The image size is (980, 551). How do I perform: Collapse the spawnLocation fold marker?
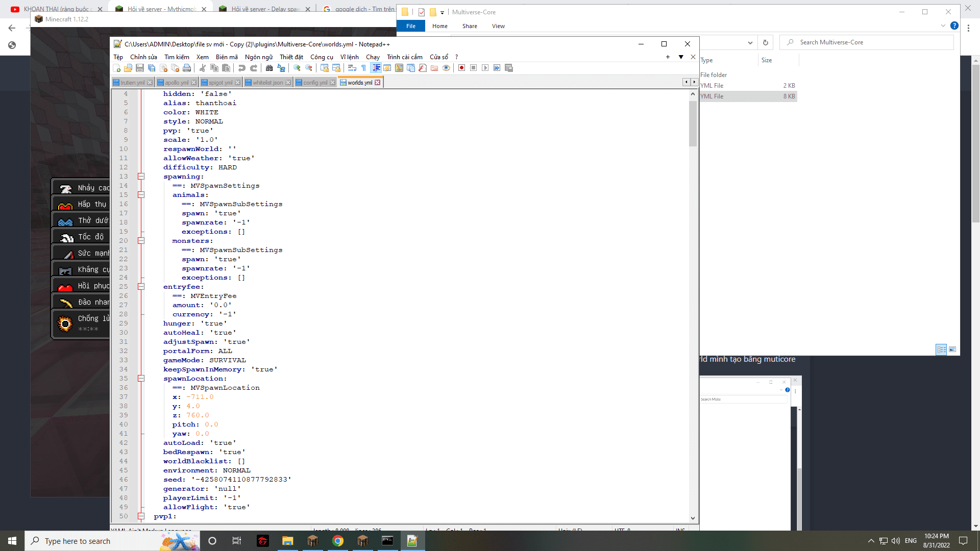pyautogui.click(x=141, y=379)
